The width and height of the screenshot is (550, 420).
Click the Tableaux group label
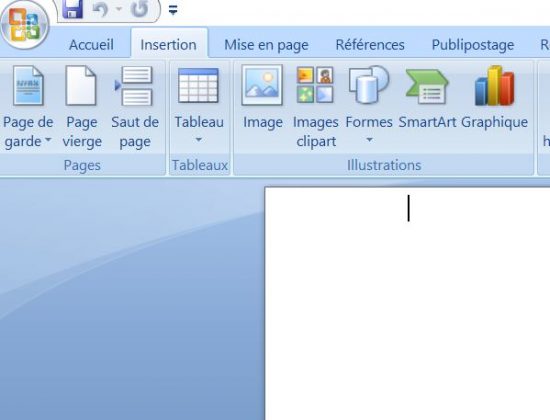click(x=200, y=165)
